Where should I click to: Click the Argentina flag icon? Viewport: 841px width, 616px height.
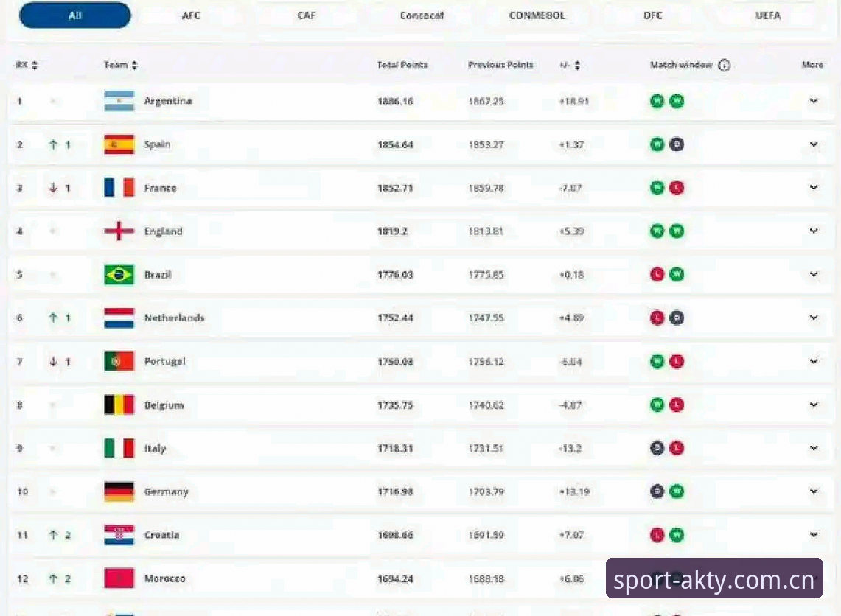click(x=119, y=101)
